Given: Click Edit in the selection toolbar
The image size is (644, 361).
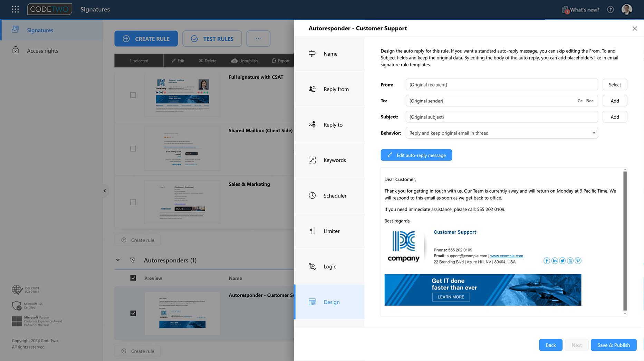Looking at the screenshot, I should (x=178, y=61).
